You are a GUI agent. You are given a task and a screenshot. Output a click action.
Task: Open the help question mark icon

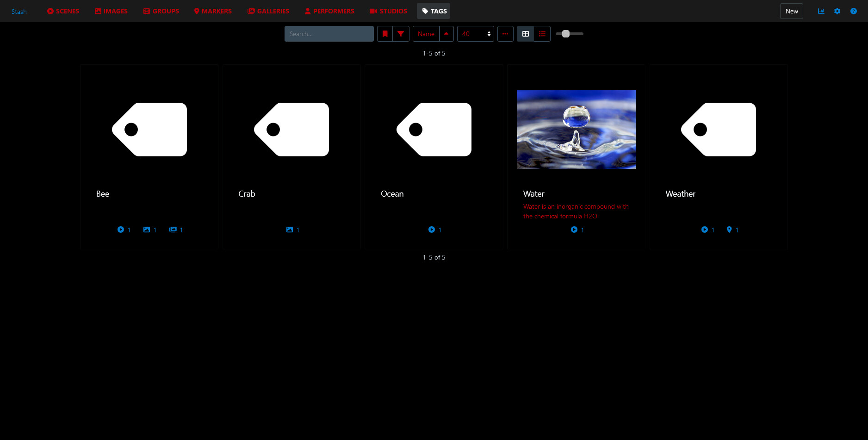pyautogui.click(x=854, y=11)
